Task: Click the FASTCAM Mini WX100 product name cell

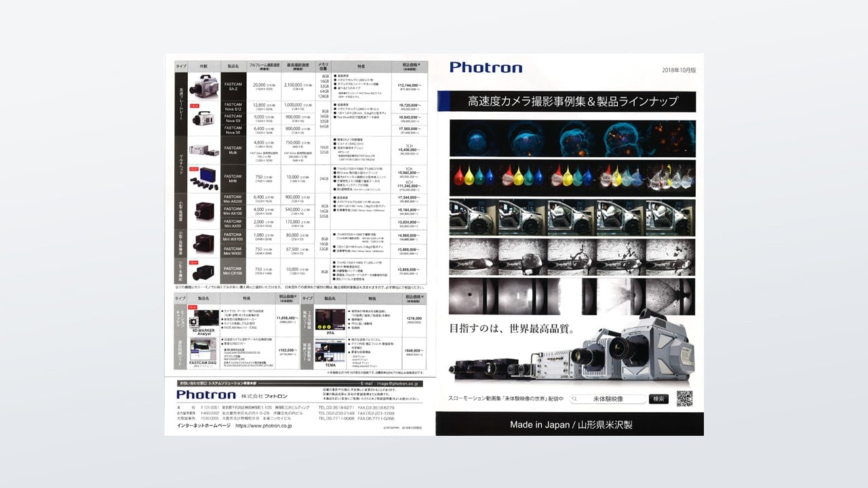Action: tap(233, 237)
